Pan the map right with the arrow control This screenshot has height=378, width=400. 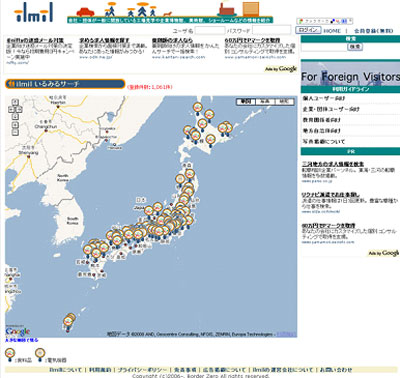[19, 109]
